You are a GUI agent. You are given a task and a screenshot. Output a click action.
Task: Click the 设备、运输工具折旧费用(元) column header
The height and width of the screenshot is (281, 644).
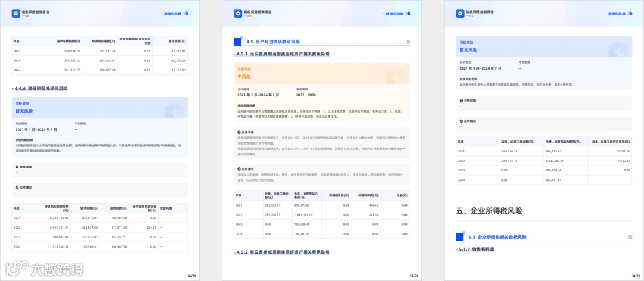tap(611, 142)
